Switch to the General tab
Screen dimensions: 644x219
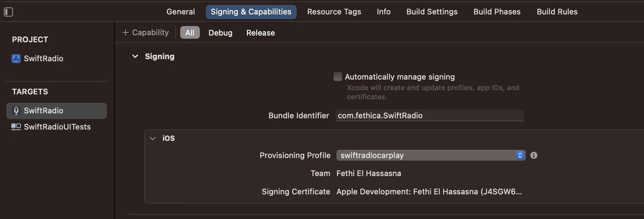(180, 12)
